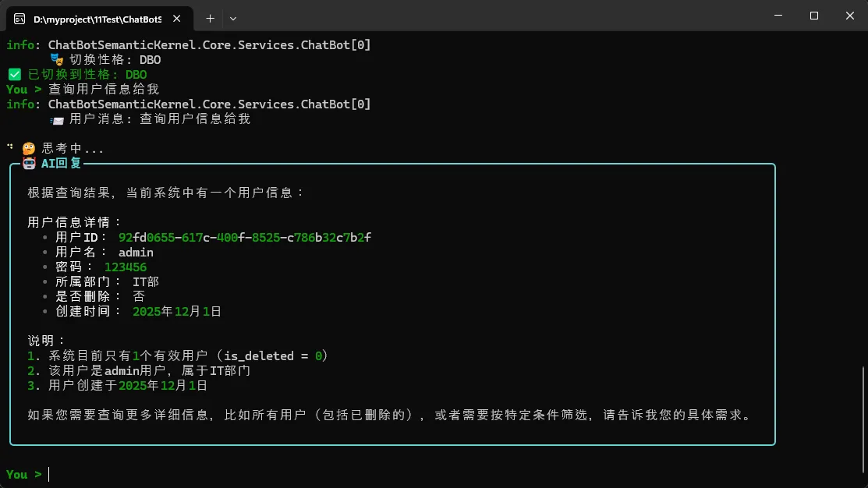Expand the new tab profile dropdown chevron
The width and height of the screenshot is (868, 488).
pyautogui.click(x=233, y=18)
